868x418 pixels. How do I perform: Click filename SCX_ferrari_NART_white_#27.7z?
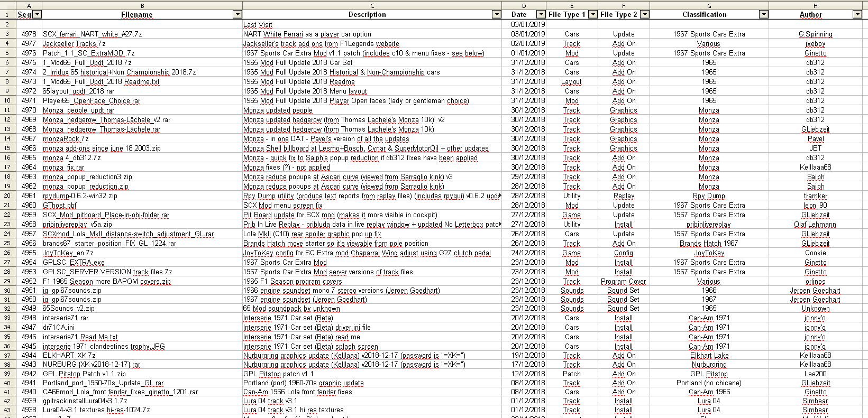coord(93,34)
